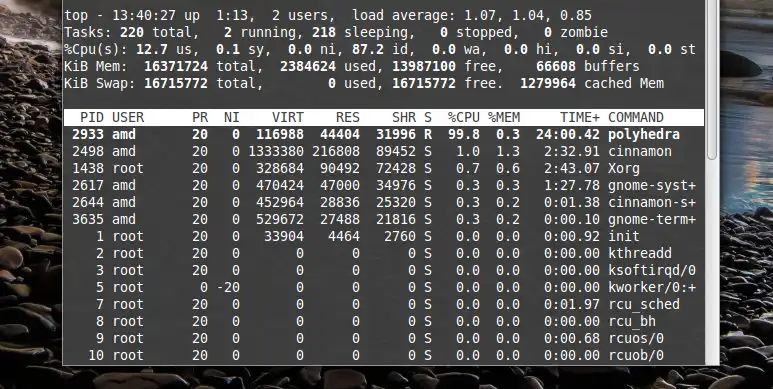
Task: Click the cinnamon process row
Action: [384, 151]
